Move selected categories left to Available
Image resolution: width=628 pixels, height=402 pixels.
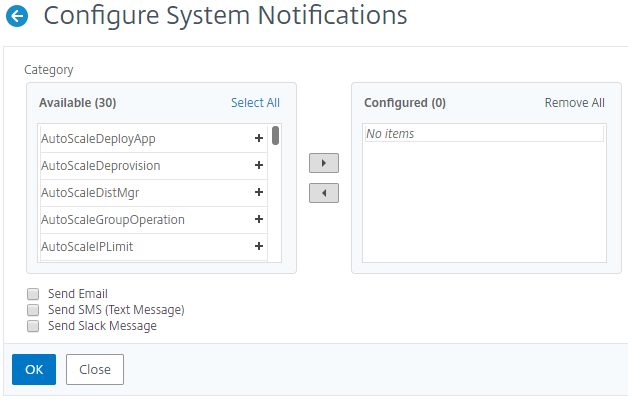pyautogui.click(x=324, y=193)
